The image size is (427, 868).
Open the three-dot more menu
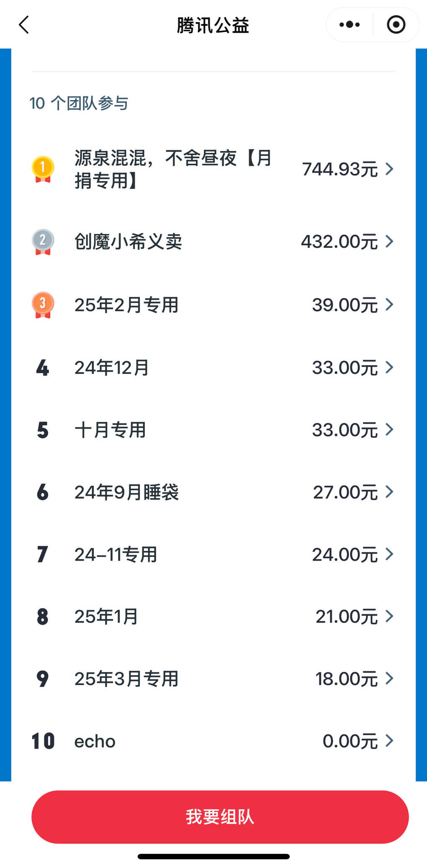350,25
